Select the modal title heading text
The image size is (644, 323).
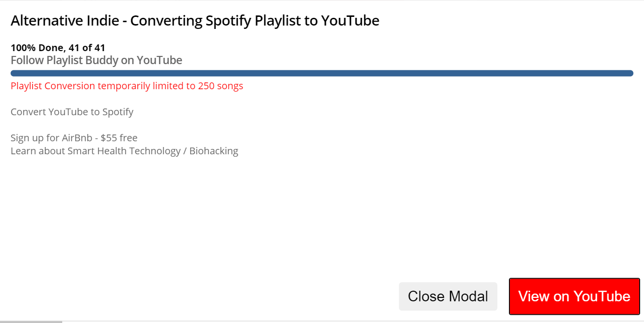[195, 21]
